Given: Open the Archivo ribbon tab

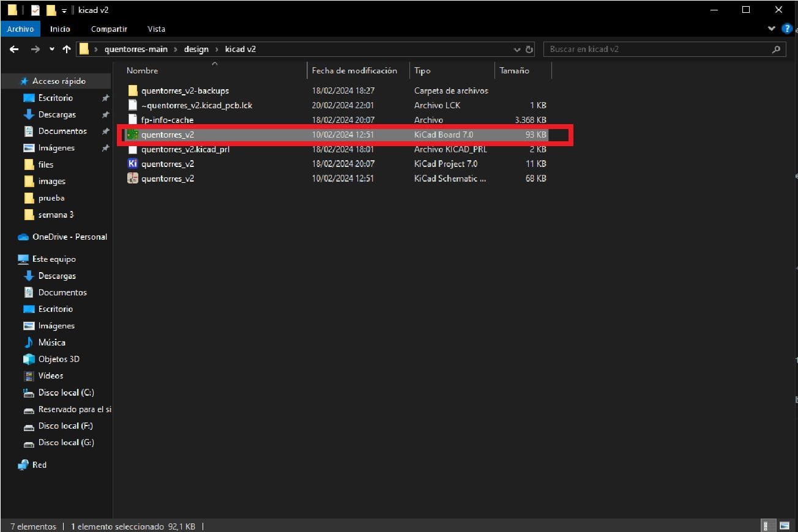Looking at the screenshot, I should [x=21, y=29].
